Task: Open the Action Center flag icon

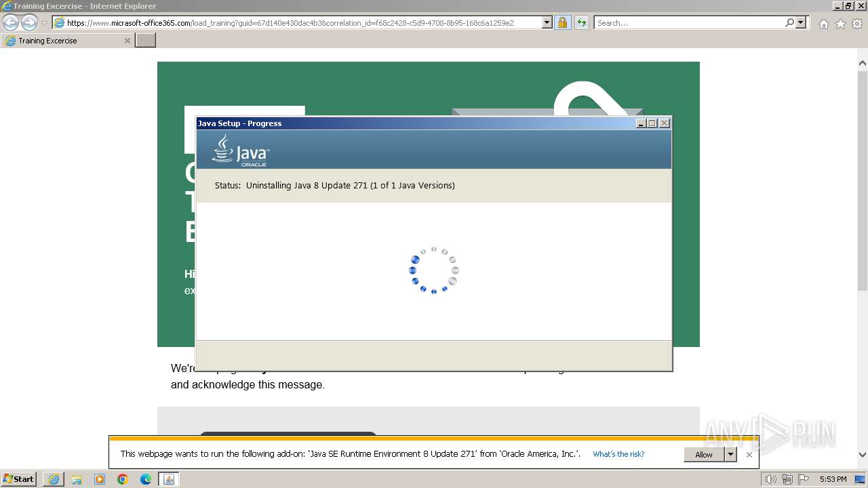Action: [804, 479]
